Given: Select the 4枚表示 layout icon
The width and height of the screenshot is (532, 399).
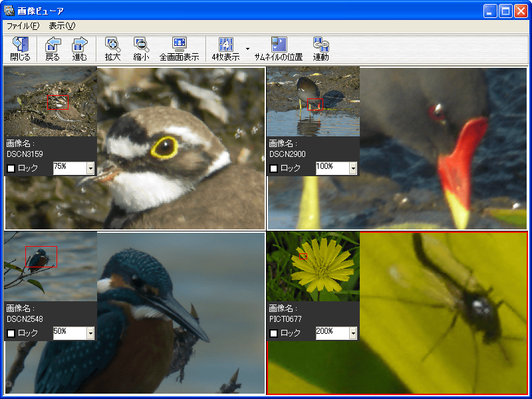Looking at the screenshot, I should click(x=226, y=44).
